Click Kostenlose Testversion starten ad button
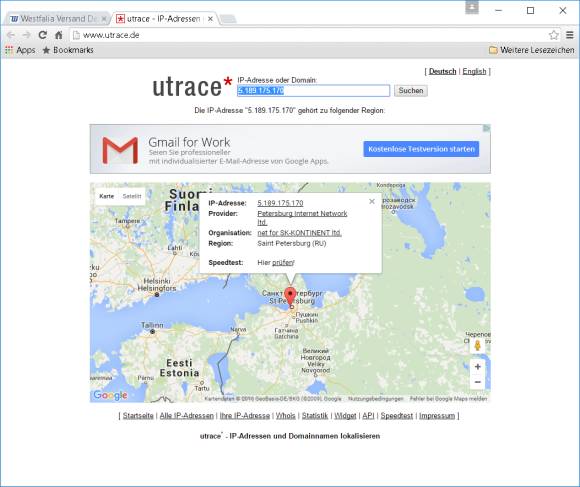This screenshot has width=580, height=487. (x=421, y=149)
